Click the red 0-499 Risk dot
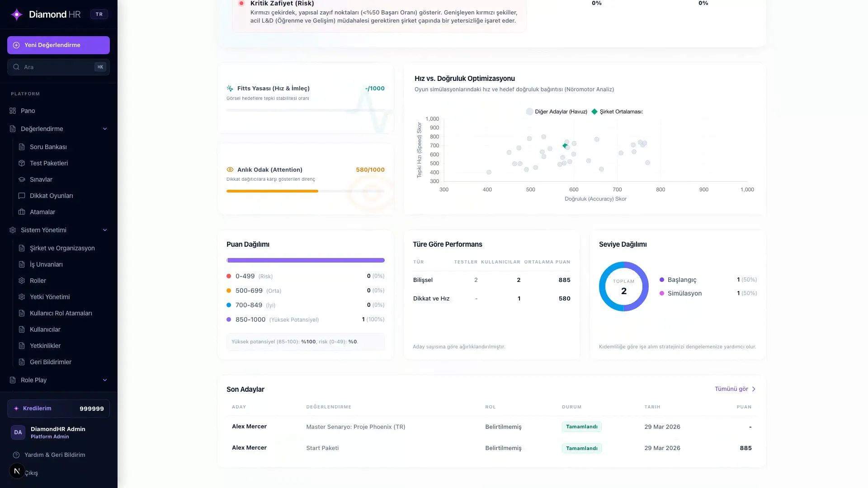 pyautogui.click(x=229, y=276)
